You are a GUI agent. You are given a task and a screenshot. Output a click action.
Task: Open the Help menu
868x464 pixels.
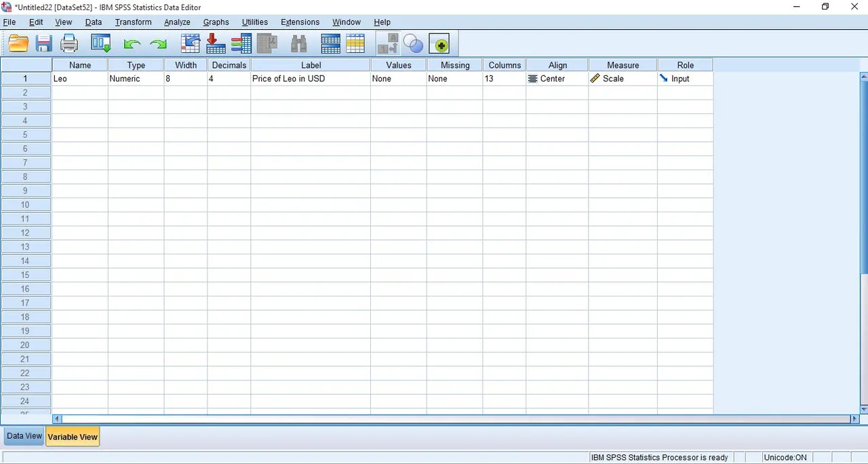(x=382, y=22)
